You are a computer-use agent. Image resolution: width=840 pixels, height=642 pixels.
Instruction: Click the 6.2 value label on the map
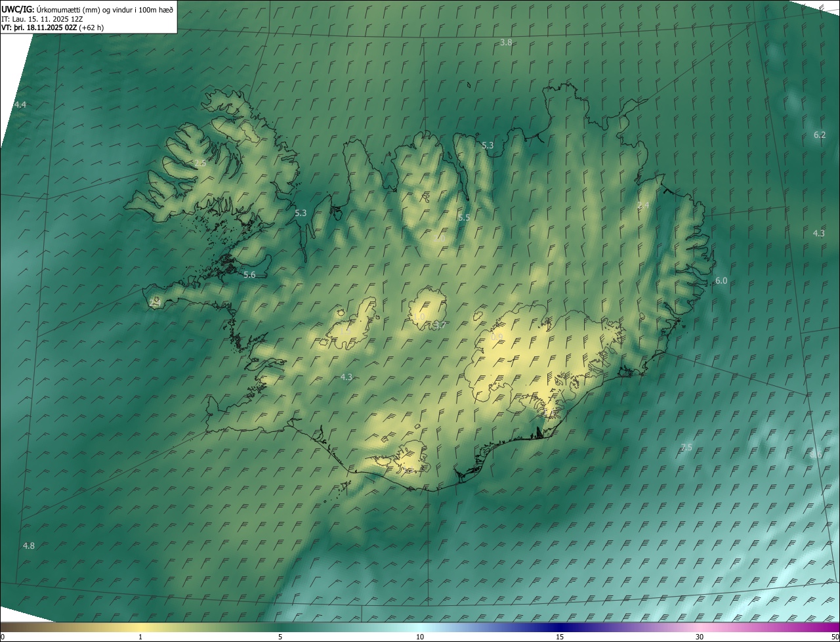coord(820,135)
